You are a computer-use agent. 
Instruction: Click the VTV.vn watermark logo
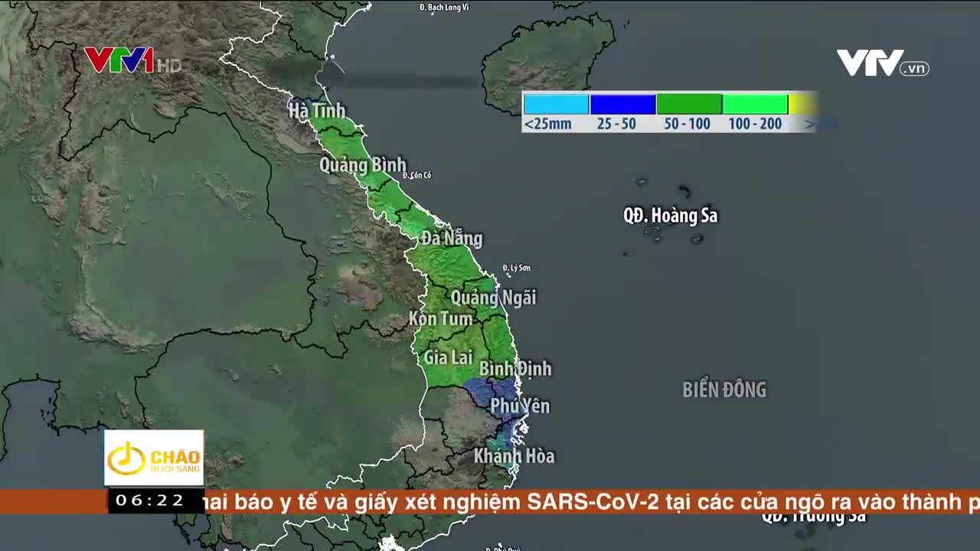click(882, 63)
